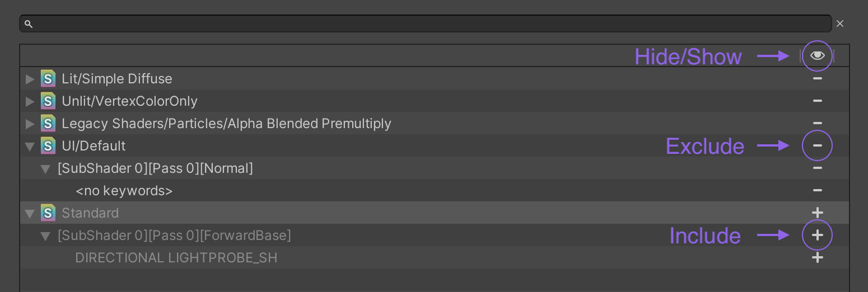
Task: Exclude the [Pass 0][Normal] entry
Action: tap(817, 168)
